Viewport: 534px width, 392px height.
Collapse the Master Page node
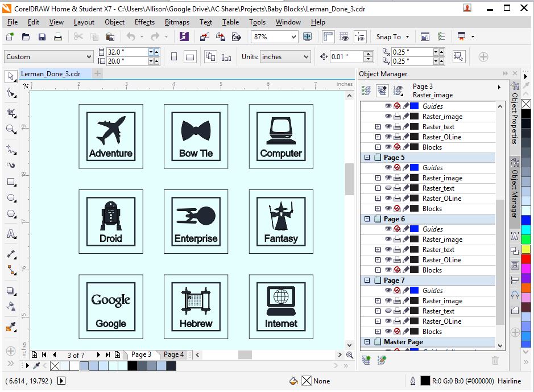367,341
